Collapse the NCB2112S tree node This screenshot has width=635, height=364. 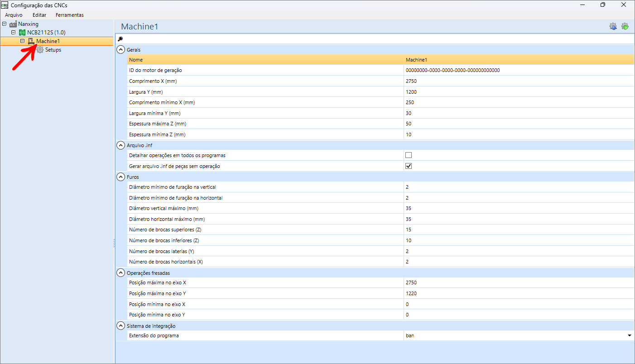pyautogui.click(x=14, y=33)
